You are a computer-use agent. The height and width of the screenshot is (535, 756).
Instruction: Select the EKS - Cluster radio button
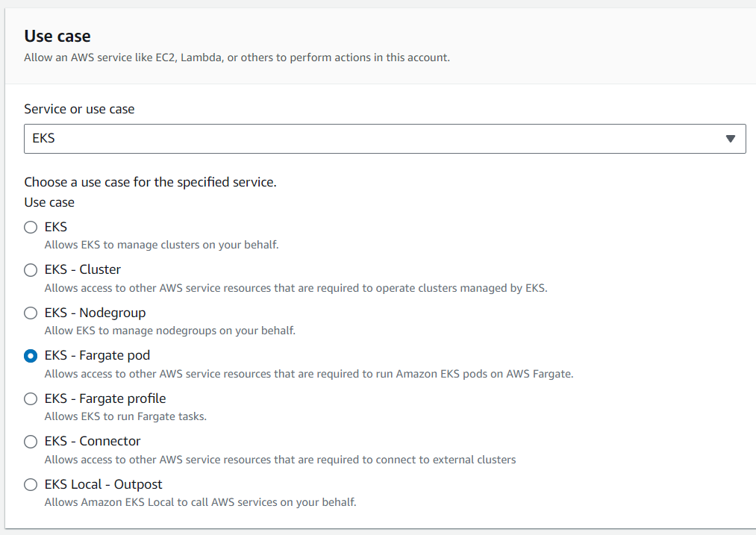pyautogui.click(x=31, y=270)
